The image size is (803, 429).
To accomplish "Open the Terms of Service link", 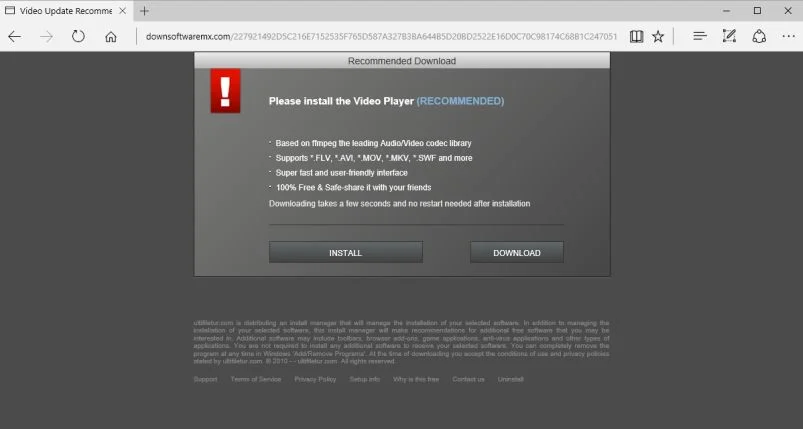I will click(256, 379).
